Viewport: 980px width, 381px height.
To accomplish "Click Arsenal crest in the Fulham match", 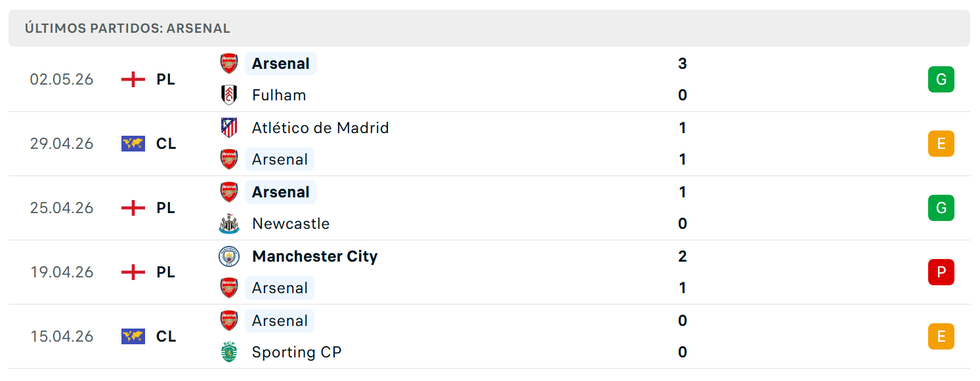I will 229,64.
